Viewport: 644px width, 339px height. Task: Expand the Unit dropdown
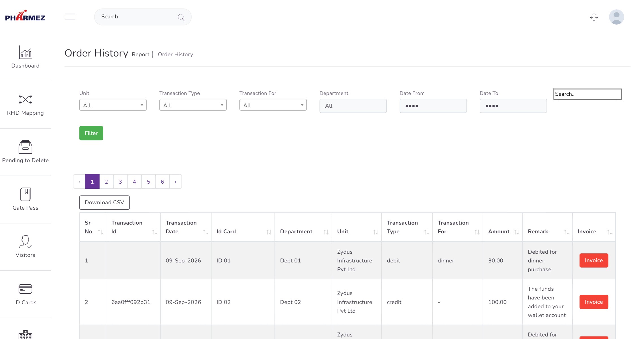point(113,105)
